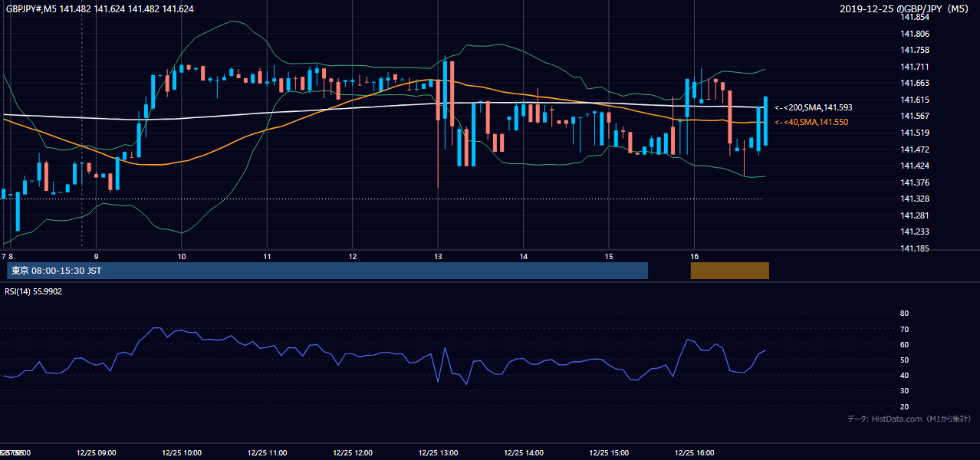Click the 12/25 16:00 time axis label
Screen dimensions: 980x460
694,452
